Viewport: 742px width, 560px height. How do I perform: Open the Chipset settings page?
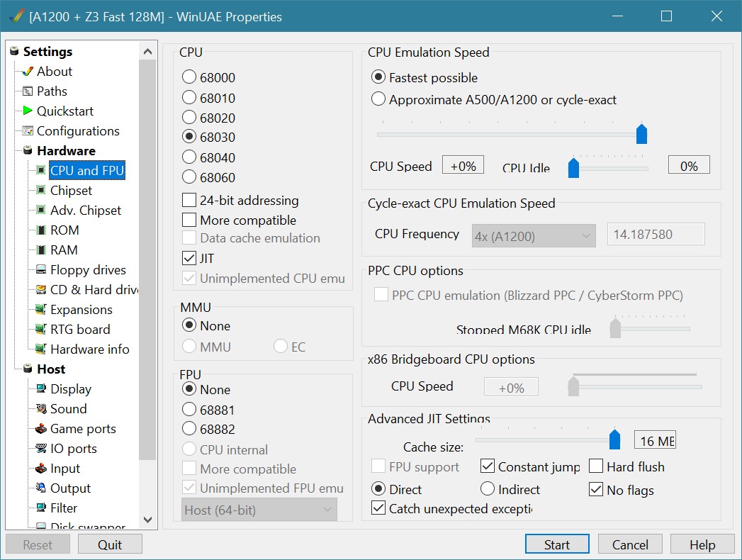click(71, 190)
